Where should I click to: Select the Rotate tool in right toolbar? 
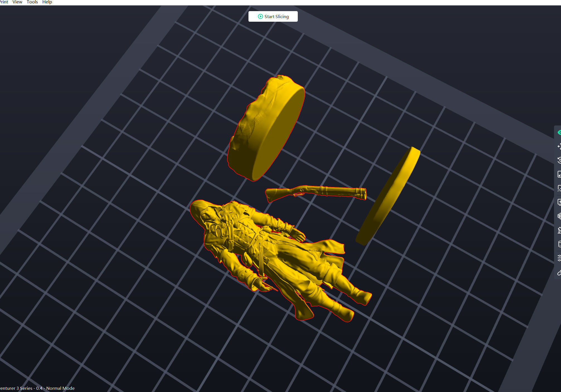559,160
